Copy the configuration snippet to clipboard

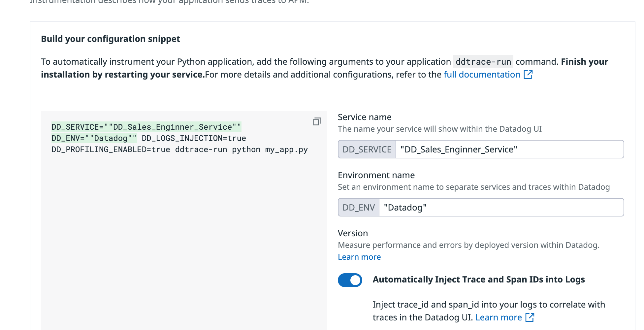coord(316,122)
